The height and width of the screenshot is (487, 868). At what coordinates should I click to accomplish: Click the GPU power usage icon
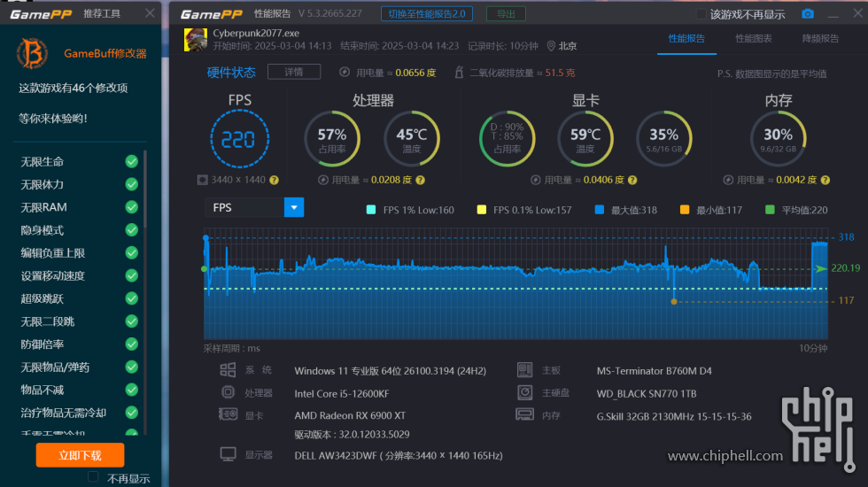tap(535, 180)
